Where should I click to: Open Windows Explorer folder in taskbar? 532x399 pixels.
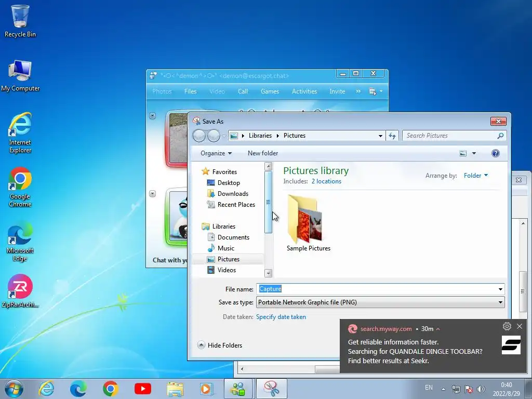[175, 389]
